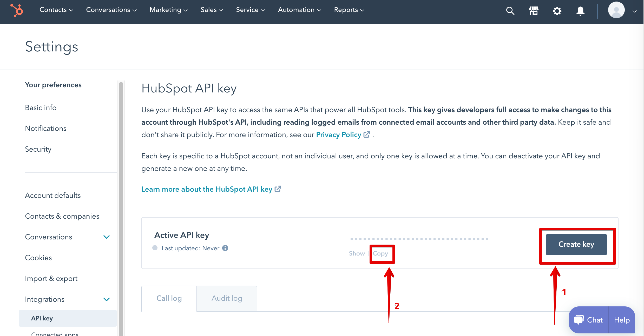This screenshot has width=644, height=336.
Task: Expand the Conversations section in the sidebar
Action: click(x=106, y=237)
